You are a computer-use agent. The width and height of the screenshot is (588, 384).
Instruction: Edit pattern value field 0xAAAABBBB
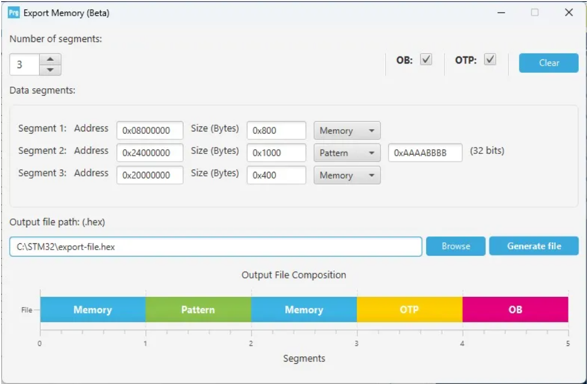tap(425, 153)
